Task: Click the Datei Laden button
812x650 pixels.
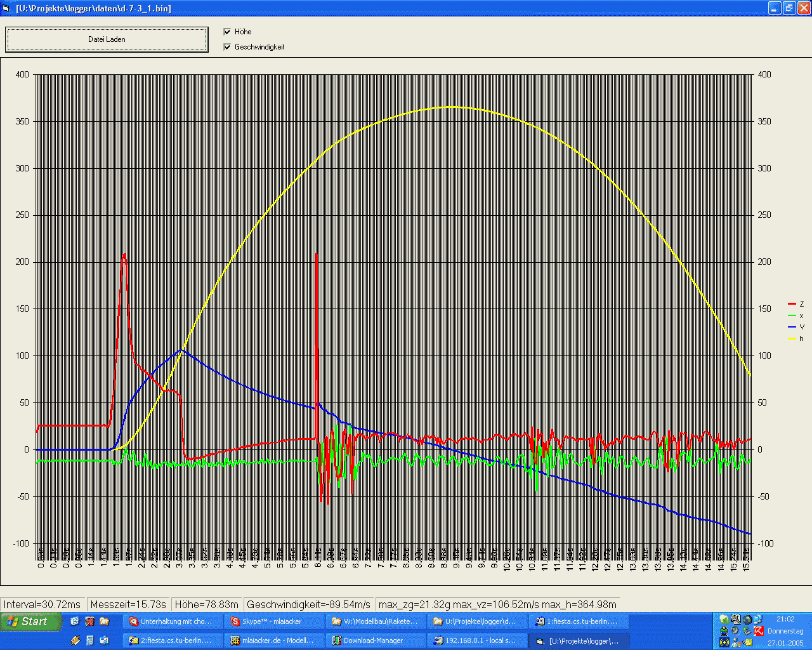Action: pyautogui.click(x=107, y=39)
